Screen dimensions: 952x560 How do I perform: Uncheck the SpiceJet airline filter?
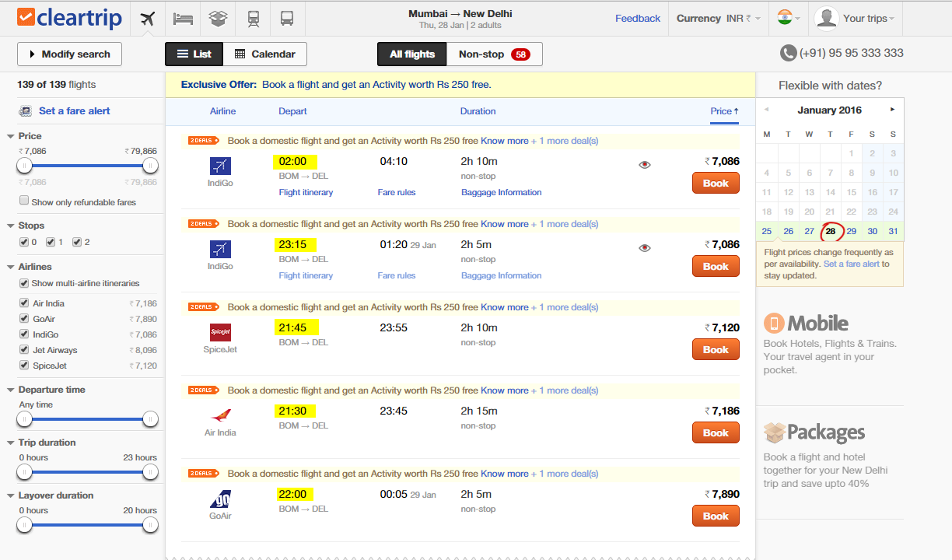tap(24, 366)
